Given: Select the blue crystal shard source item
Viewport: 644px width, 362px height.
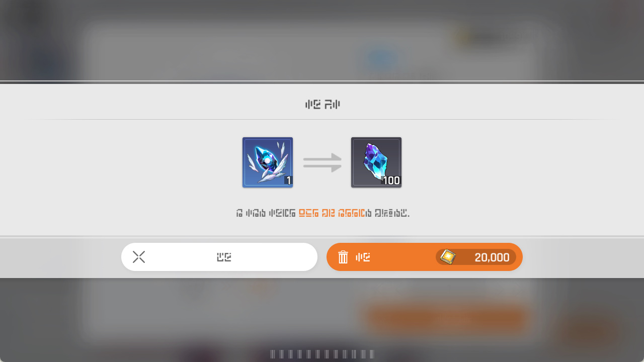Looking at the screenshot, I should pos(268,162).
